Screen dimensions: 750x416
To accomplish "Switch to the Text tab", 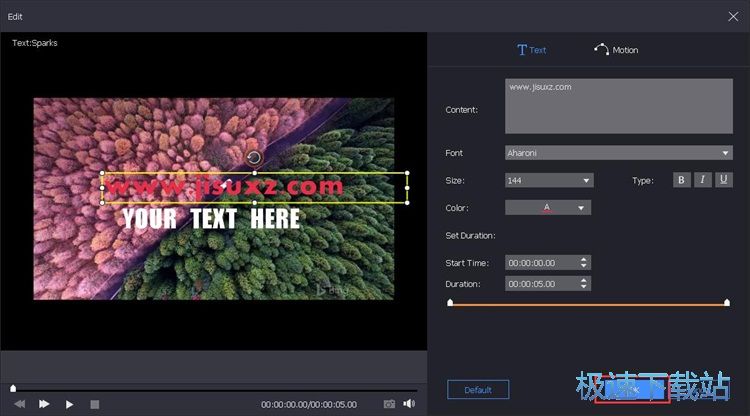I will click(x=531, y=50).
